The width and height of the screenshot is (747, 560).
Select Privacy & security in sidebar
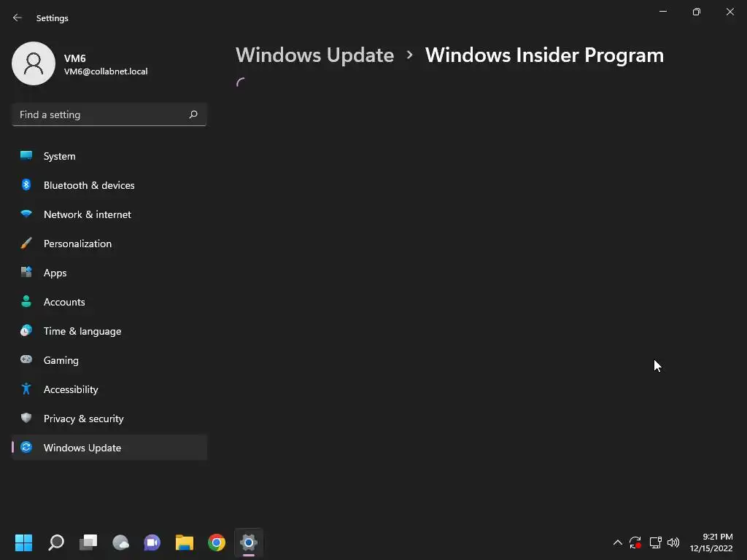[109, 419]
